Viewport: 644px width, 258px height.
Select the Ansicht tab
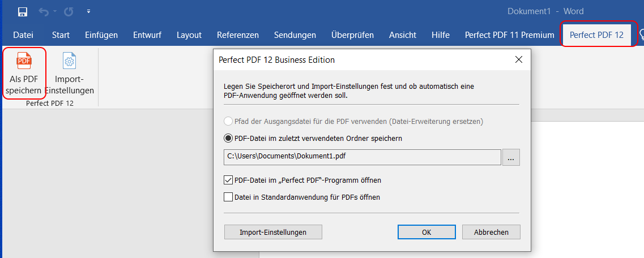point(403,35)
